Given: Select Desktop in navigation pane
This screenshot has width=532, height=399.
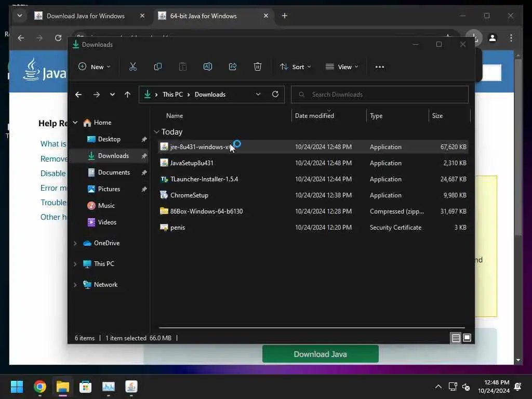Looking at the screenshot, I should point(109,139).
